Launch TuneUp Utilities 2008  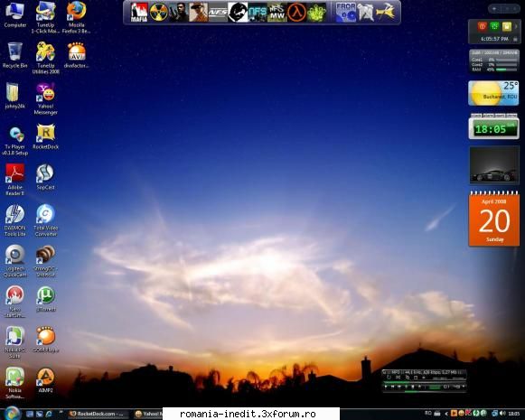coord(45,58)
